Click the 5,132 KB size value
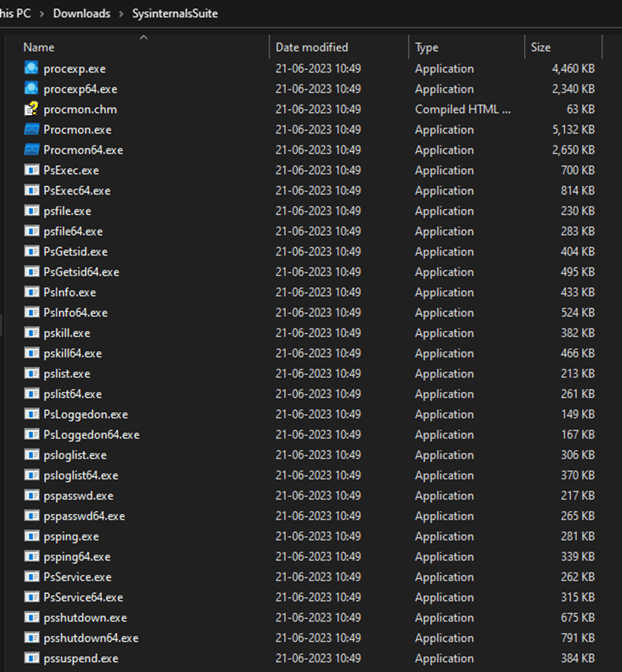This screenshot has height=672, width=622. tap(573, 130)
